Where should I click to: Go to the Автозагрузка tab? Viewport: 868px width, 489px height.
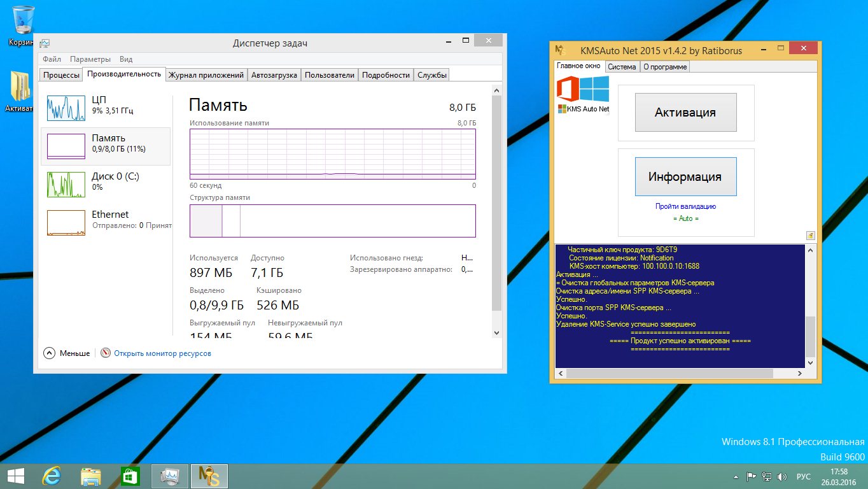tap(274, 75)
